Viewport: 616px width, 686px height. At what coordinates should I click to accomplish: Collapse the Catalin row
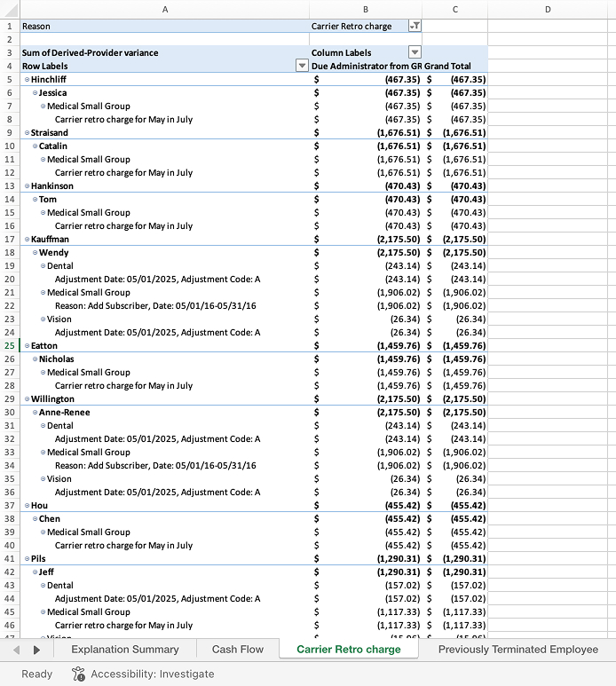coord(35,146)
